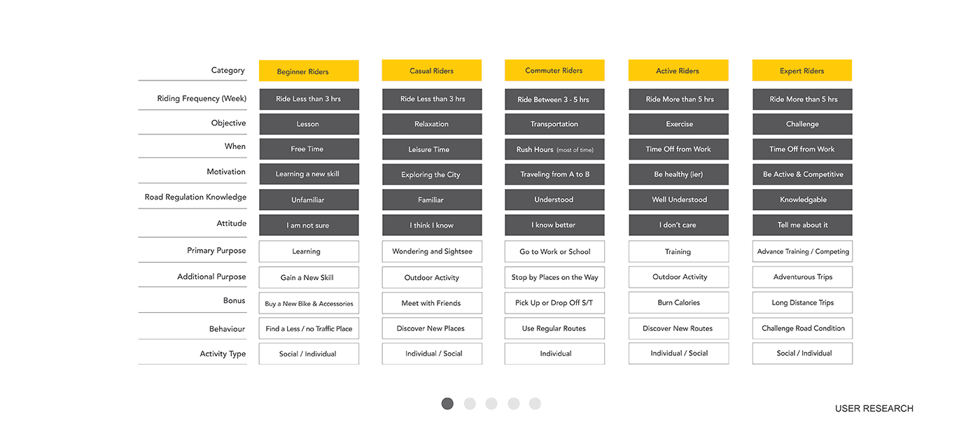Viewport: 980px width, 448px height.
Task: Click the 'Go to Work or School' cell
Action: tap(554, 251)
